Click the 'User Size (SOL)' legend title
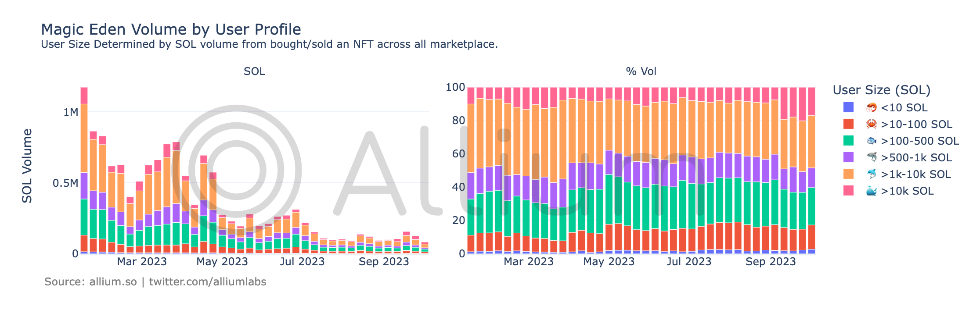 882,90
